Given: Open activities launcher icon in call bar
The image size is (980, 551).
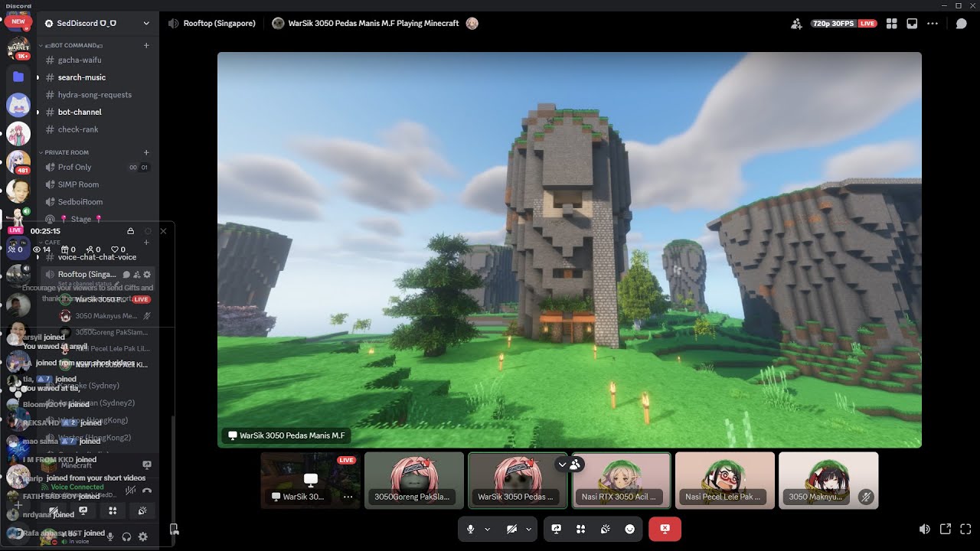Looking at the screenshot, I should pos(580,529).
